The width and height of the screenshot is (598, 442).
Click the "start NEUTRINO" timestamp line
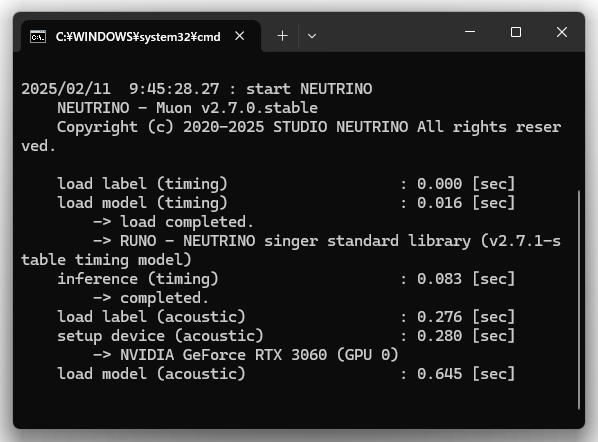pyautogui.click(x=196, y=89)
